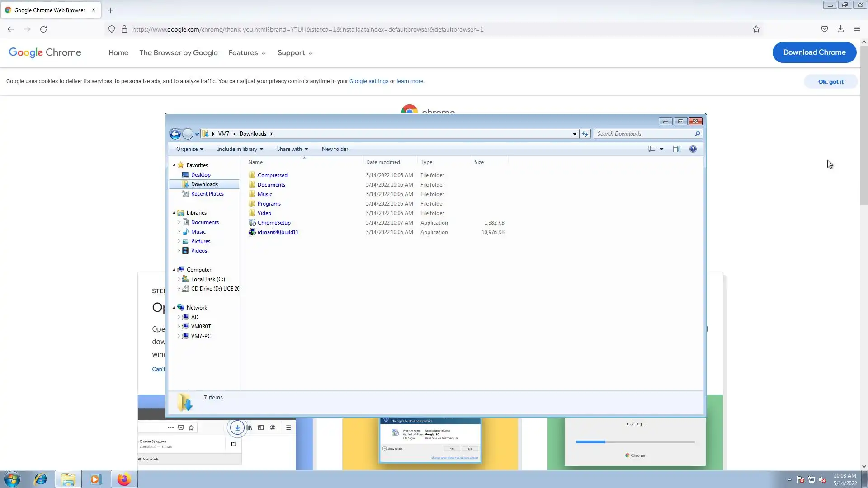Screen dimensions: 868x488
Task: Reload the current page
Action: point(43,29)
